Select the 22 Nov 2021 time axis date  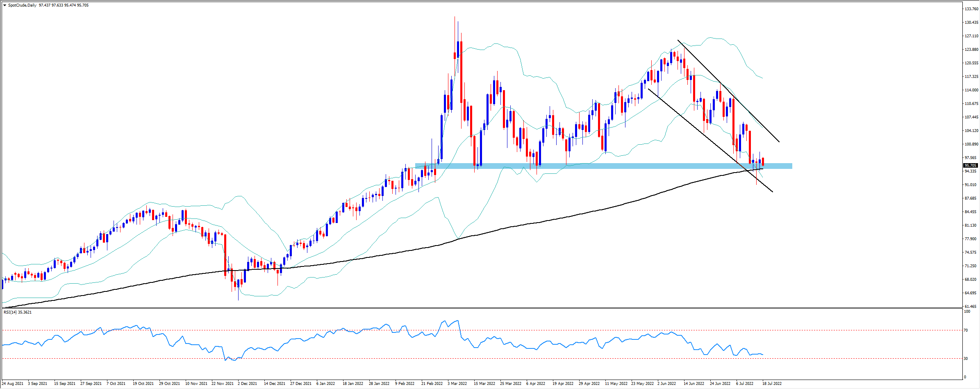pos(223,384)
